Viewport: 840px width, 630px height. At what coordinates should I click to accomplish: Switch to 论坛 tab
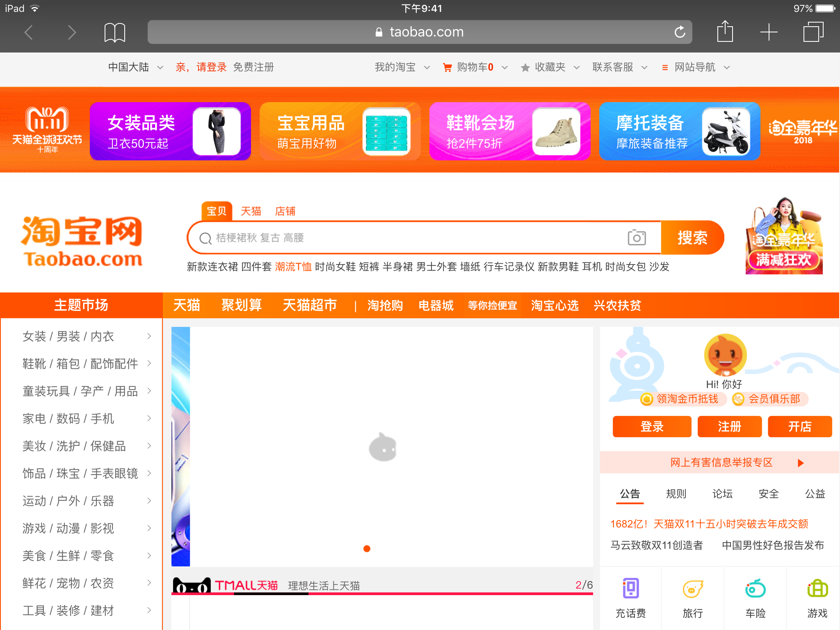(722, 494)
